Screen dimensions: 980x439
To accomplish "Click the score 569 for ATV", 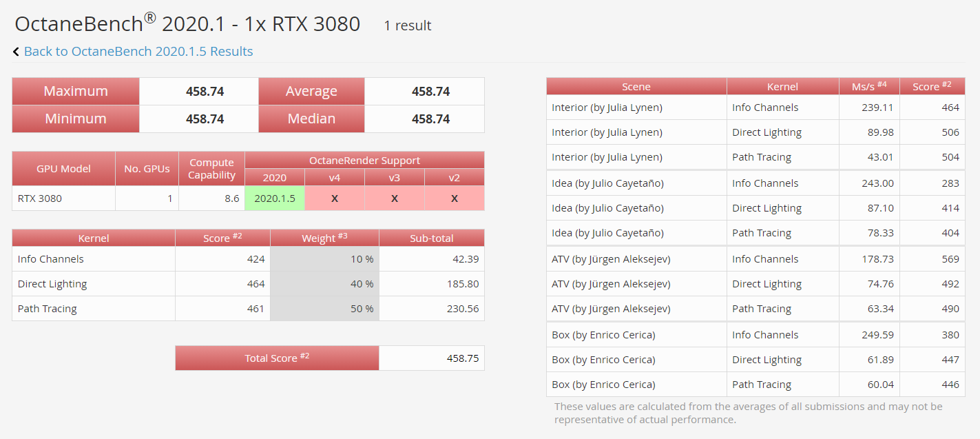I will pos(950,259).
